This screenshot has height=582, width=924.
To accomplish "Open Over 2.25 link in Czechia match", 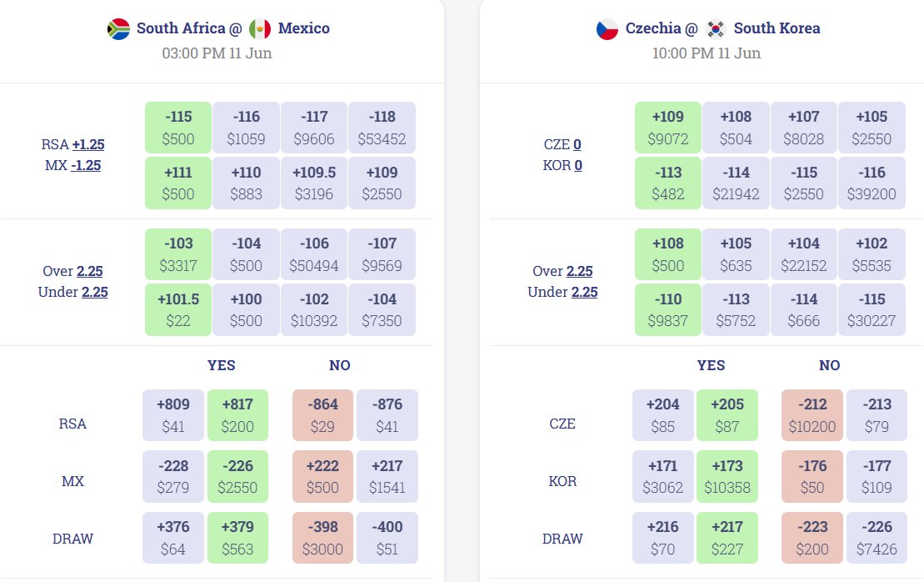I will (580, 271).
